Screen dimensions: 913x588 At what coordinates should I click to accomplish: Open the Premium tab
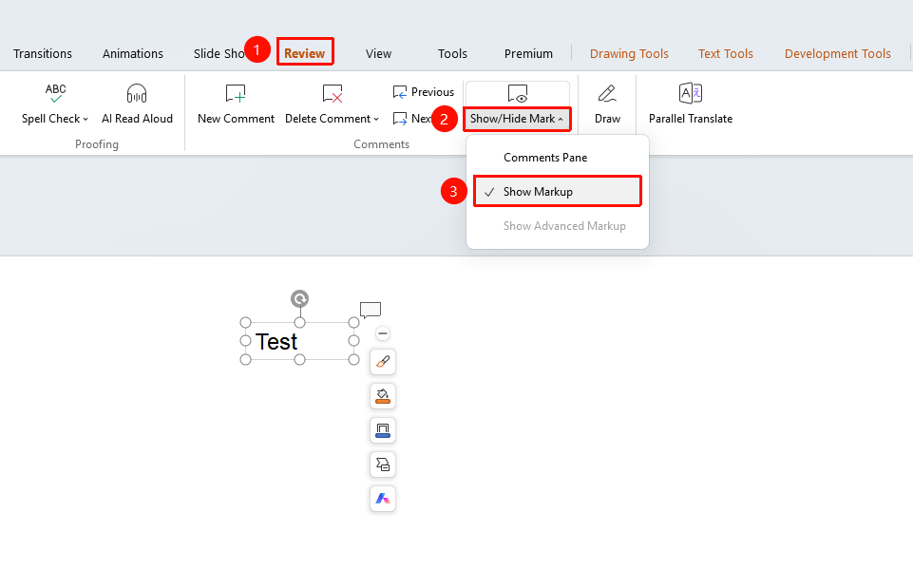pyautogui.click(x=528, y=53)
